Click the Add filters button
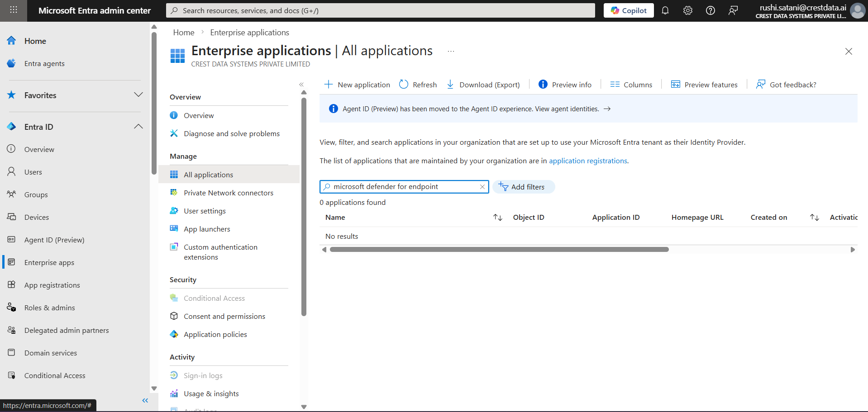Image resolution: width=868 pixels, height=412 pixels. point(524,187)
